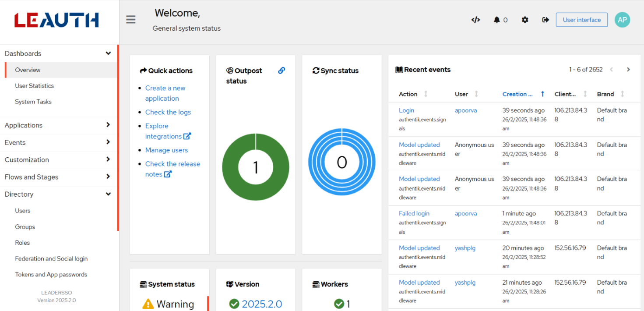Open the API code icon in header

475,20
